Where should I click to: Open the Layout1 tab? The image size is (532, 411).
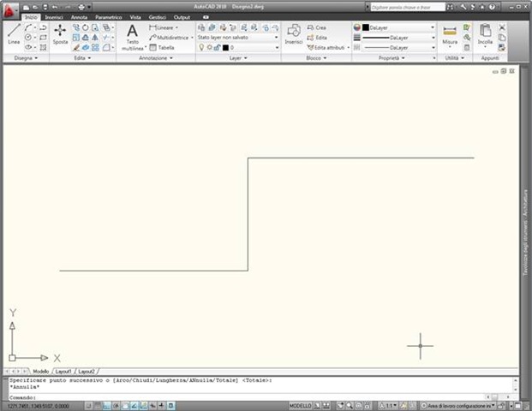(63, 372)
